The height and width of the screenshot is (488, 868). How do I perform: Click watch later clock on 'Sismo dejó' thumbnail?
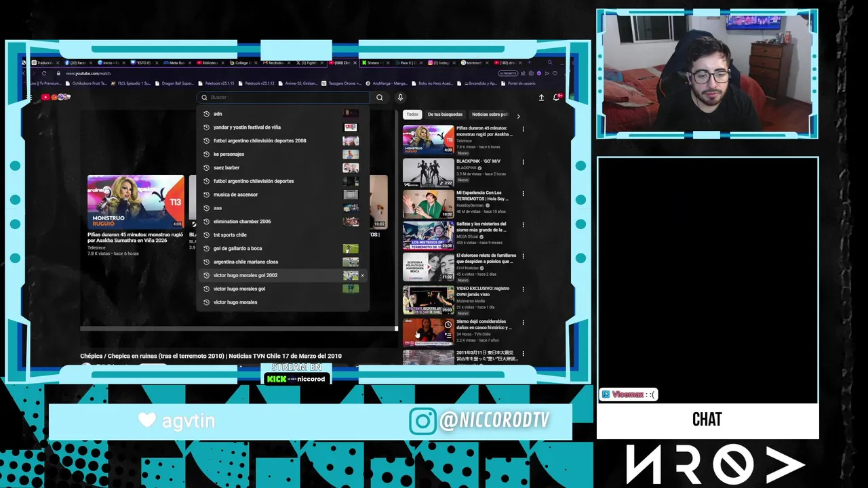448,325
